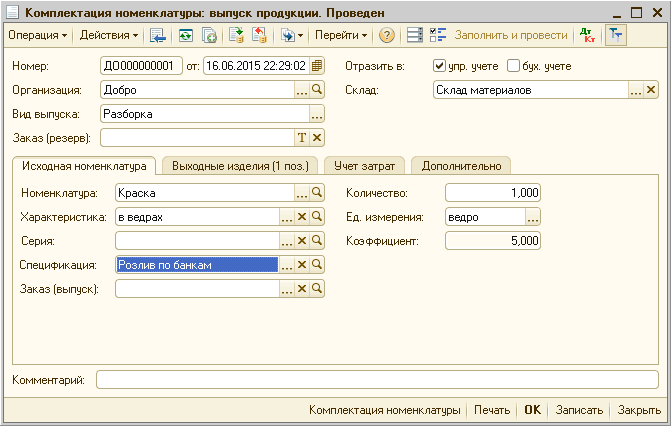
Task: Click magnifier icon beside Спецификация field
Action: tap(317, 265)
